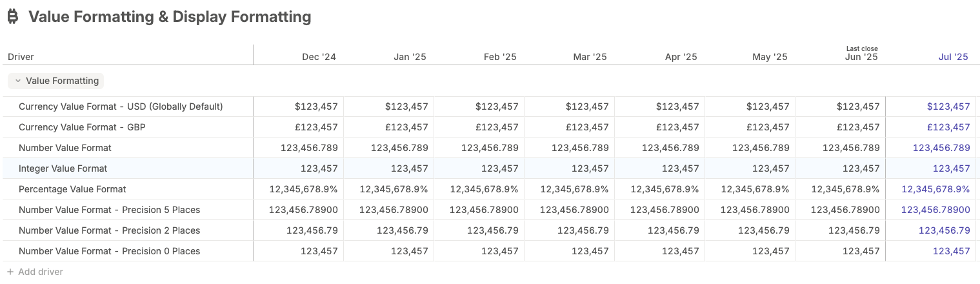
Task: Click the Bitcoin icon beside the page title
Action: pos(13,17)
